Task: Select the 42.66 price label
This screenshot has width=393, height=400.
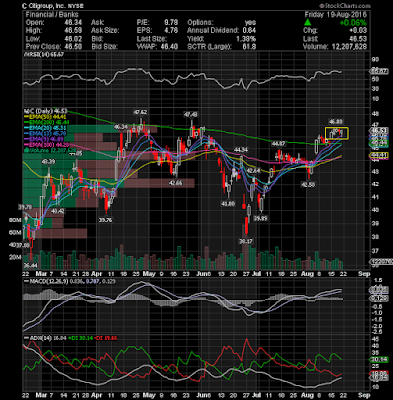Action: click(176, 183)
